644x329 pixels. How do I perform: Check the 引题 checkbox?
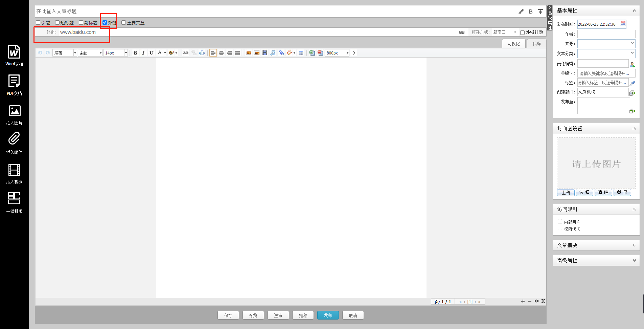tap(38, 23)
